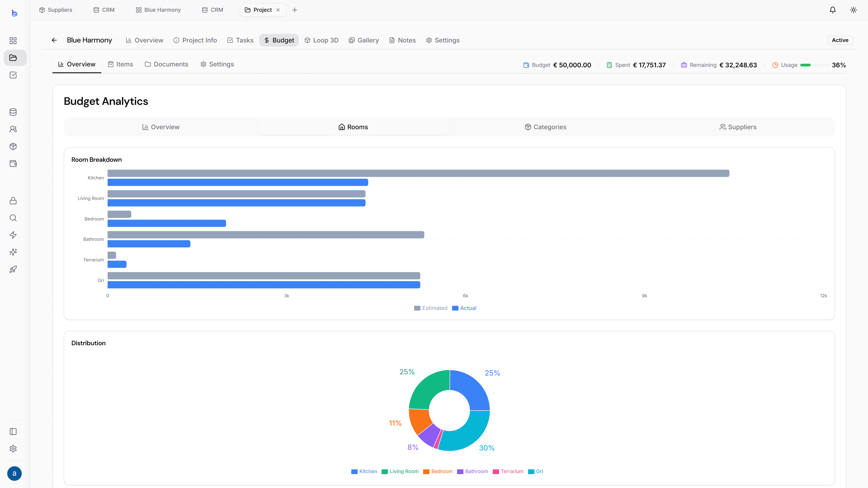Open the budget Items sub-tab
Screen dimensions: 868x488
click(120, 64)
